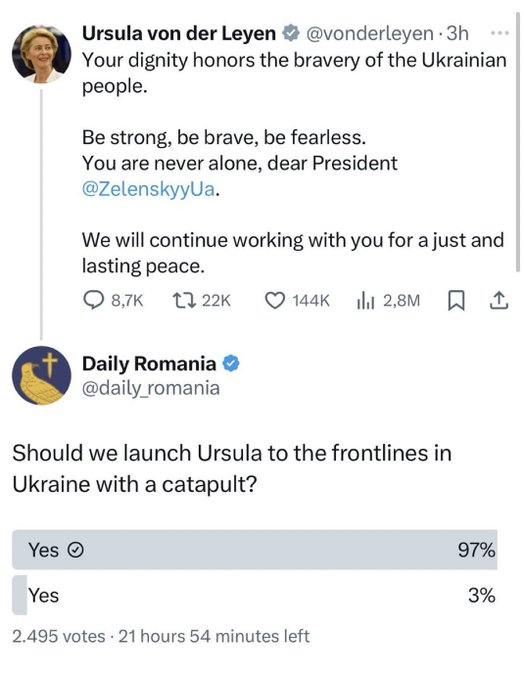Click the 2.495 votes poll count text

point(59,636)
